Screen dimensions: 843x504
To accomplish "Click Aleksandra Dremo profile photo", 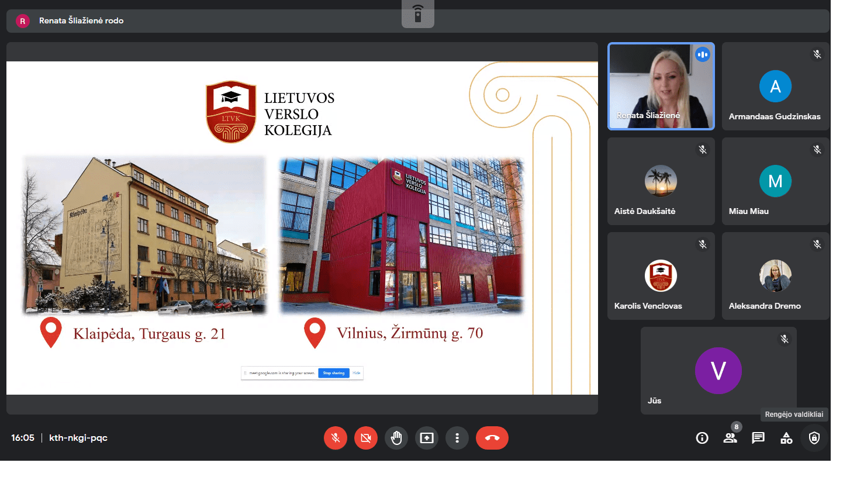I will (x=775, y=276).
